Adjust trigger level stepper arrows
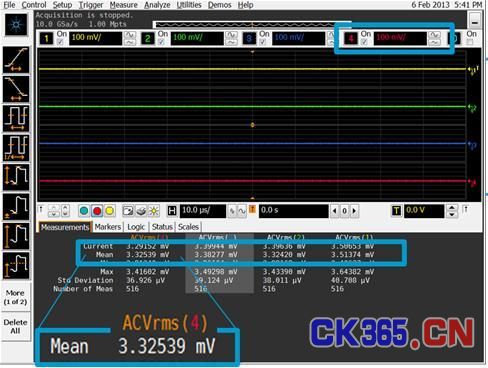This screenshot has height=368, width=488. tap(452, 211)
